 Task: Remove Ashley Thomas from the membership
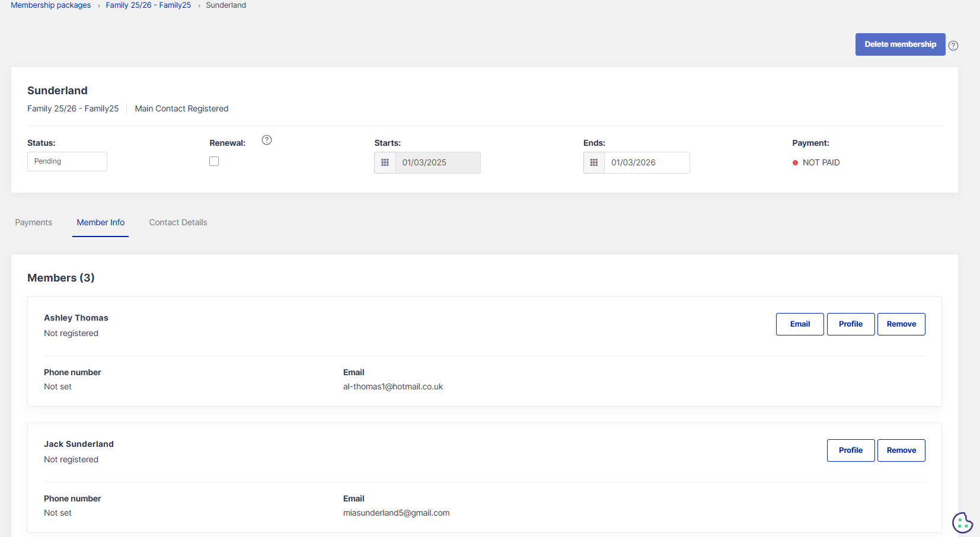901,324
